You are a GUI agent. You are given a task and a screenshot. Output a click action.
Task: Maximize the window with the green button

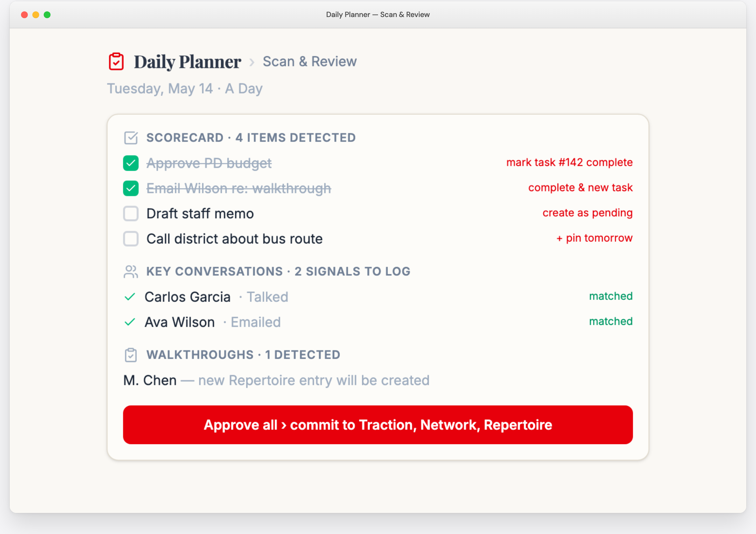point(47,15)
